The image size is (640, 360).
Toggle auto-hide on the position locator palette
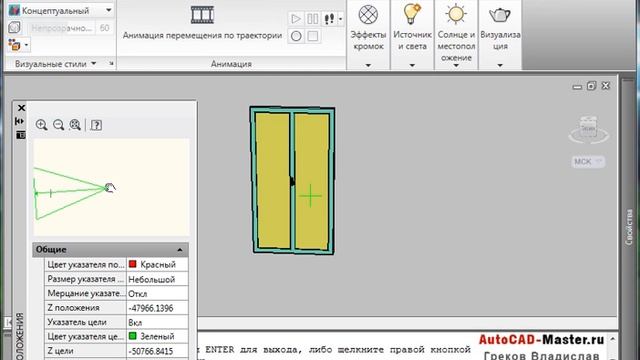[20, 121]
